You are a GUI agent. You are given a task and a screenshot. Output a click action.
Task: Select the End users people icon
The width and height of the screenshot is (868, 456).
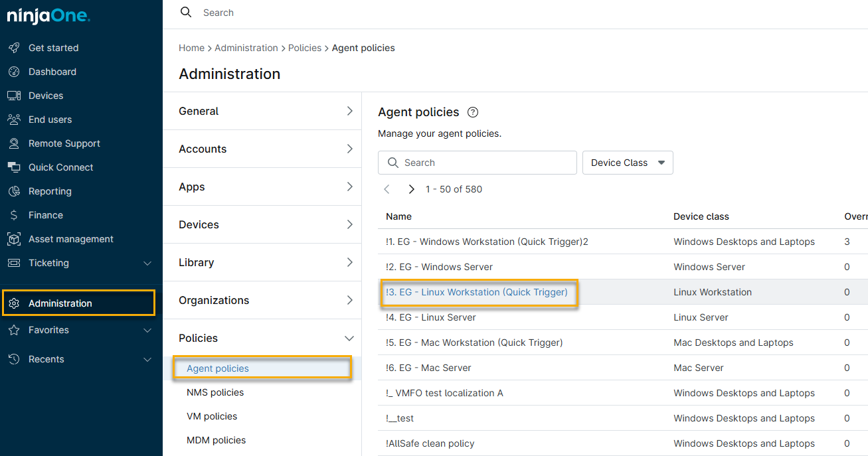pyautogui.click(x=14, y=119)
